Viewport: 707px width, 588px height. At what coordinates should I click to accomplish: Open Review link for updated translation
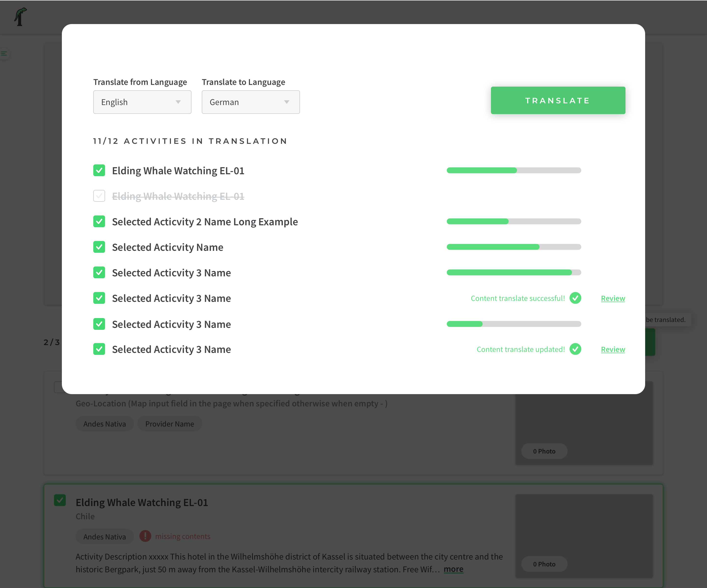(x=613, y=349)
